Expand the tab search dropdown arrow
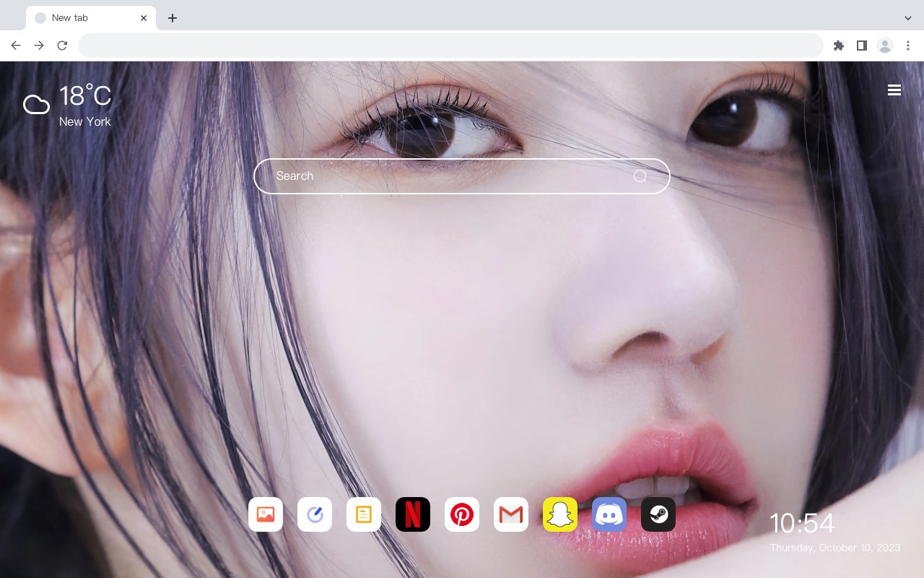Screen dimensions: 924x578 tap(908, 18)
